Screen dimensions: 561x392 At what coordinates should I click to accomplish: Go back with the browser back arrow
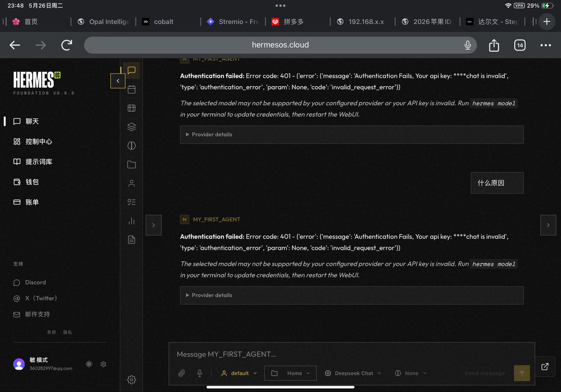pyautogui.click(x=15, y=45)
